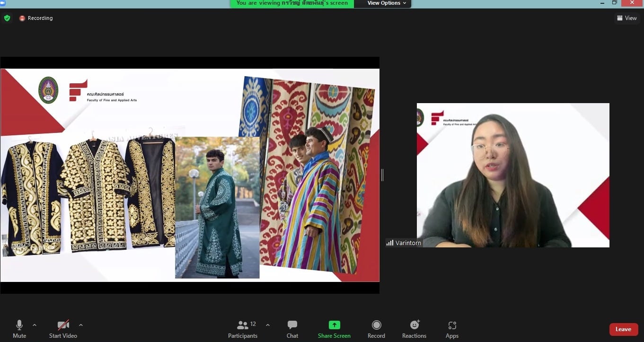Viewport: 644px width, 342px height.
Task: Open the Apps panel
Action: [x=452, y=329]
